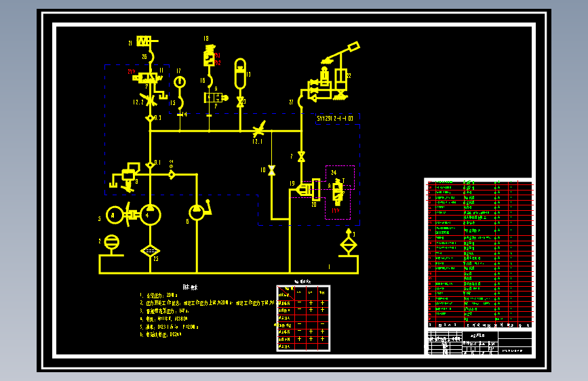Select the red 2YV label
Image resolution: width=588 pixels, height=381 pixels.
click(x=132, y=72)
